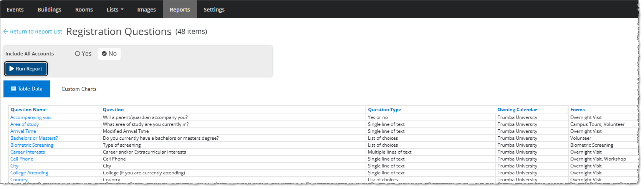Sort by the Question Type column header
The height and width of the screenshot is (189, 644).
tap(384, 110)
